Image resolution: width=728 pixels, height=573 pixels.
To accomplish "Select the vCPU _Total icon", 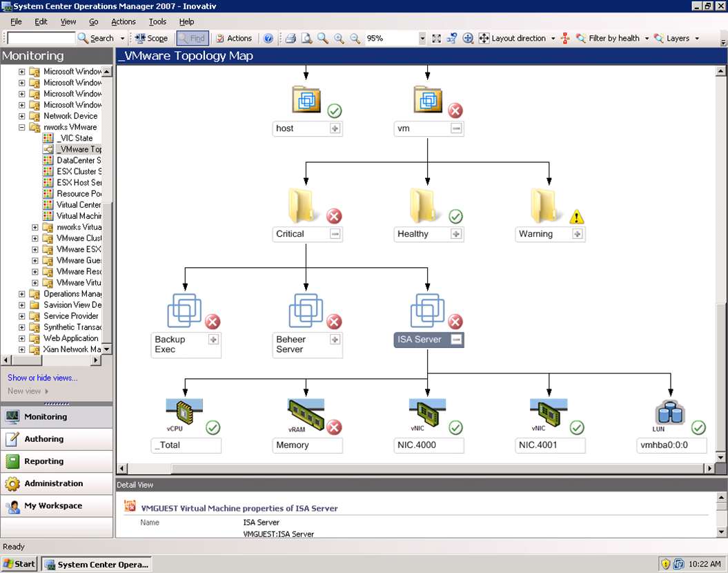I will tap(184, 414).
